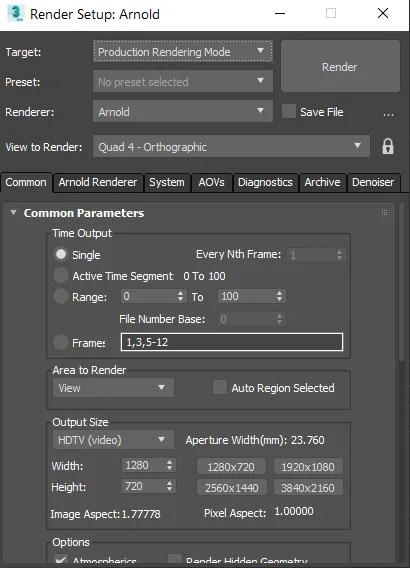Open Save File browse ellipsis button
410x568 pixels.
(x=388, y=113)
